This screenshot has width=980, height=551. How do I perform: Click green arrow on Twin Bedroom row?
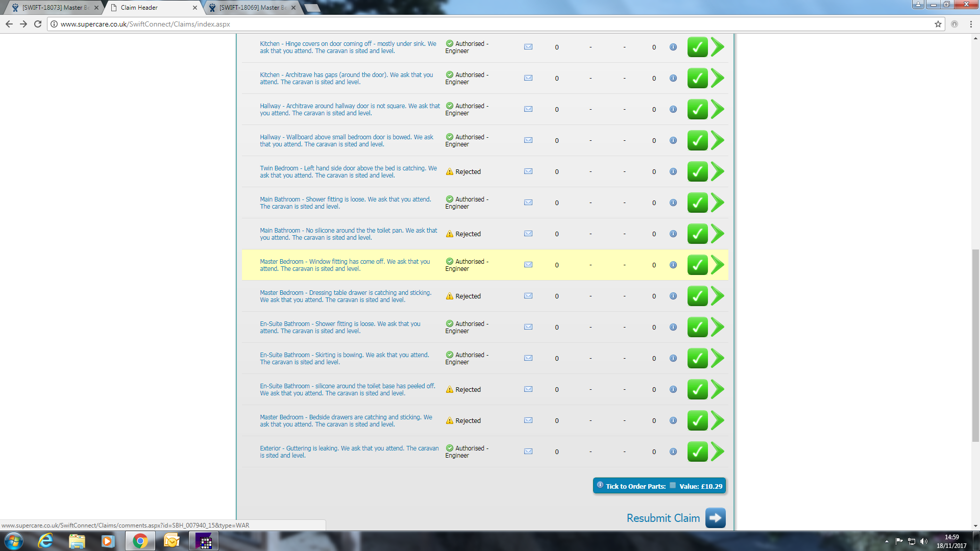[718, 171]
